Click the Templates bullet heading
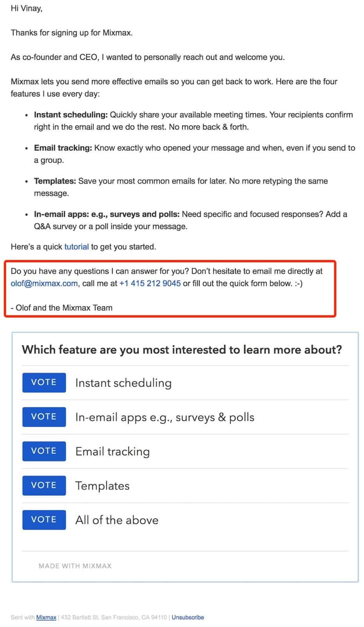Viewport: 364px width, 627px height. tap(55, 181)
